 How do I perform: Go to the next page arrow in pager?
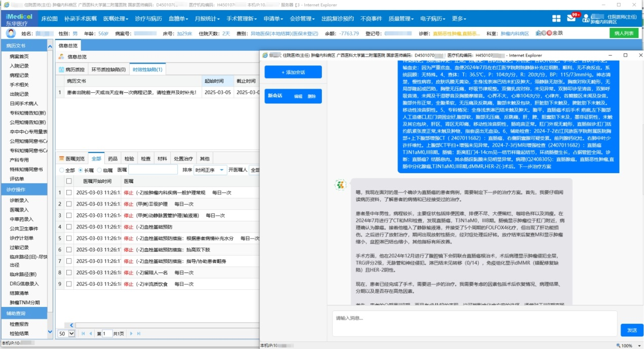tap(131, 334)
